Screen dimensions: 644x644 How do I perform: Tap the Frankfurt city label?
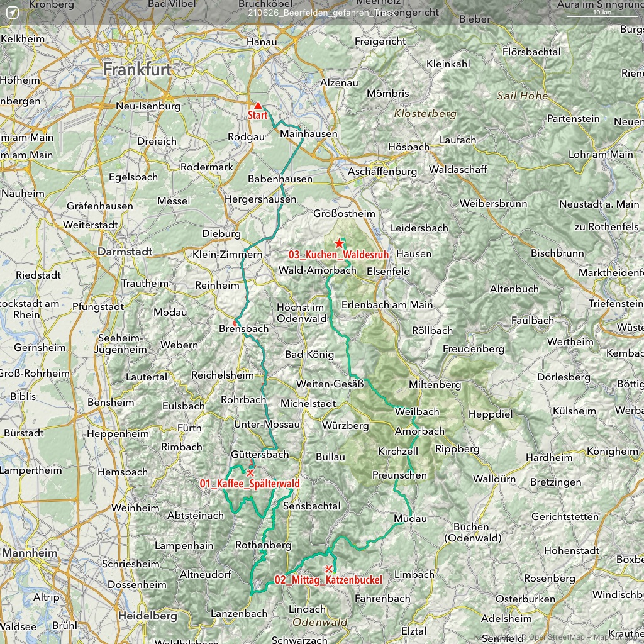tap(137, 69)
